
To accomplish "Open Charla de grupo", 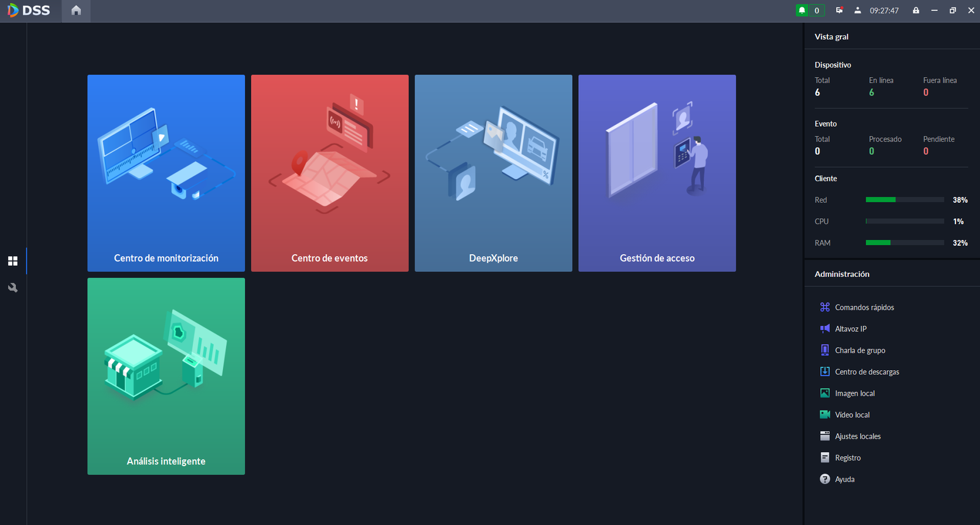I will 859,350.
